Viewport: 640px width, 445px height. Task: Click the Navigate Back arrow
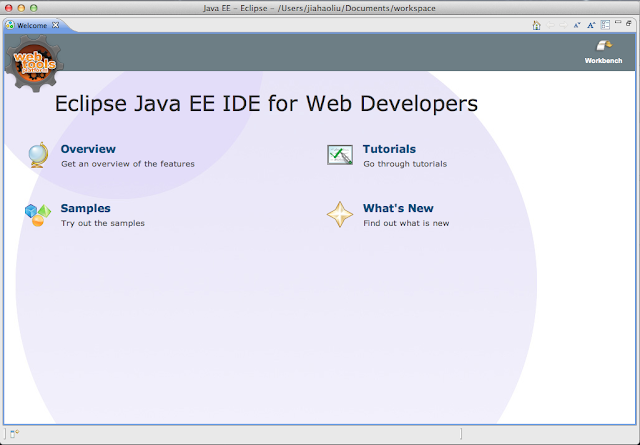click(550, 25)
